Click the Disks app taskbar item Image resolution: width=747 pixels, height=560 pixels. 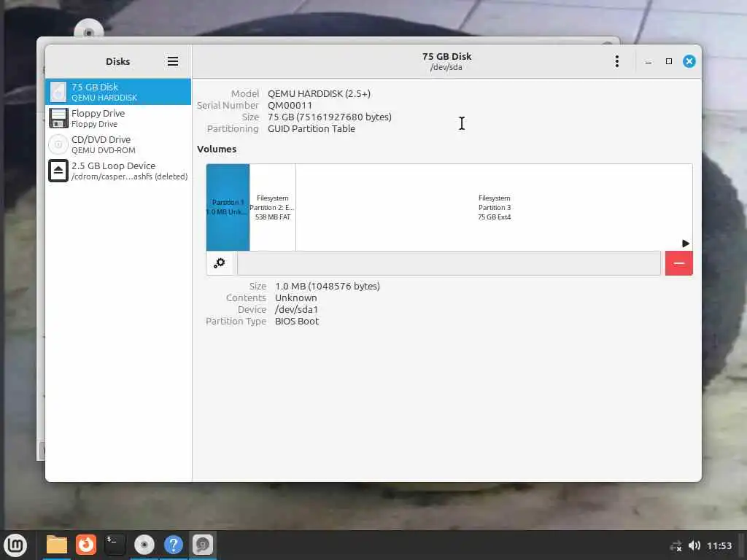(203, 545)
